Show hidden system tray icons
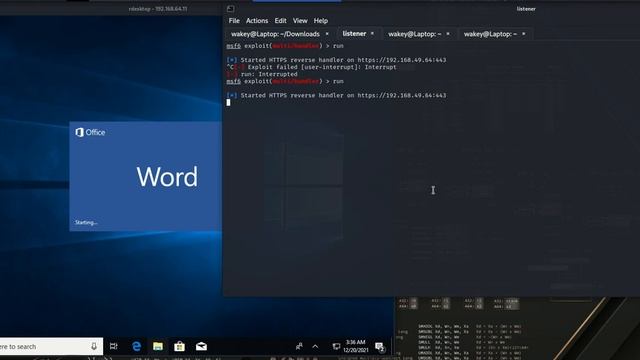This screenshot has width=640, height=360. 315,347
